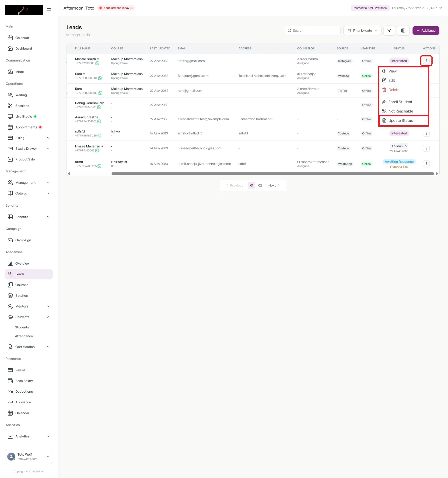Open Payroll in the sidebar
Image resolution: width=448 pixels, height=478 pixels.
pos(29,370)
